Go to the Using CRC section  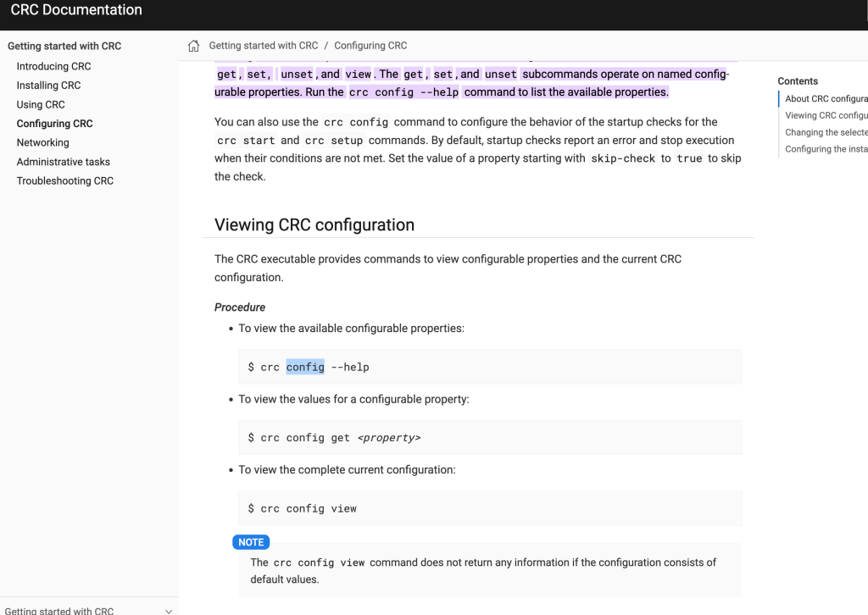[x=41, y=104]
